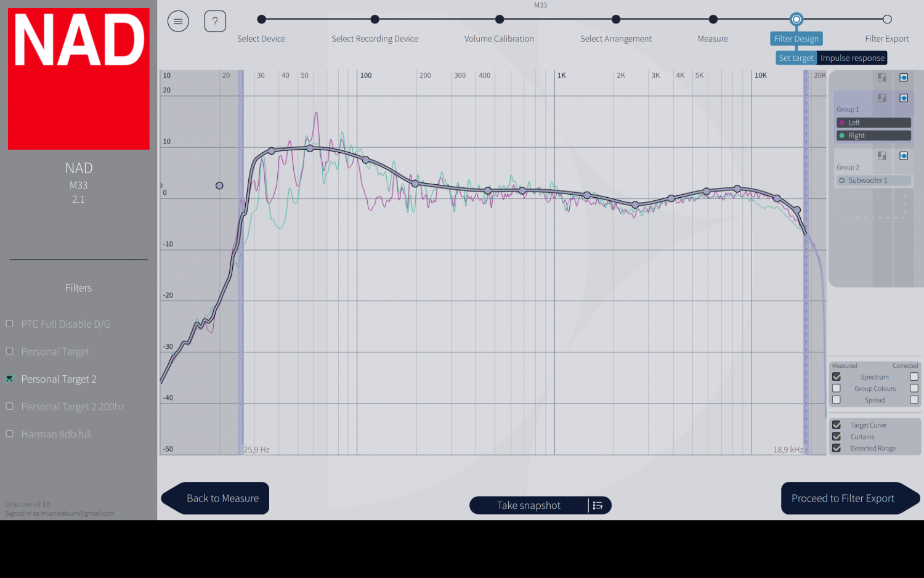This screenshot has height=578, width=924.
Task: Click the Filters heading
Action: pyautogui.click(x=79, y=288)
